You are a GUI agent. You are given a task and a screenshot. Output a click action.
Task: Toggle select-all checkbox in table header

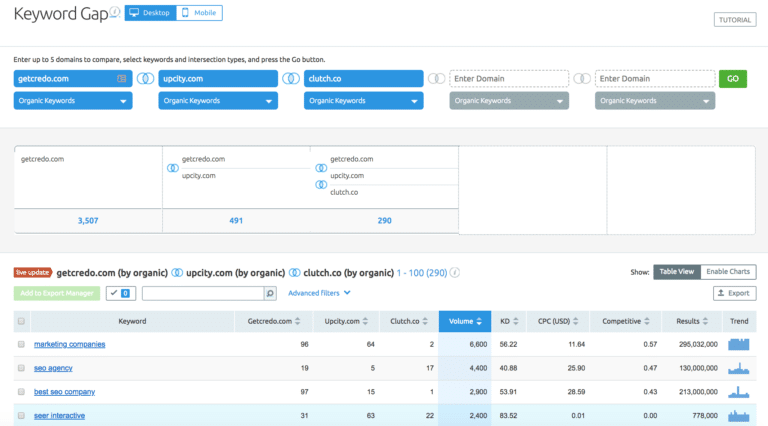pyautogui.click(x=21, y=321)
